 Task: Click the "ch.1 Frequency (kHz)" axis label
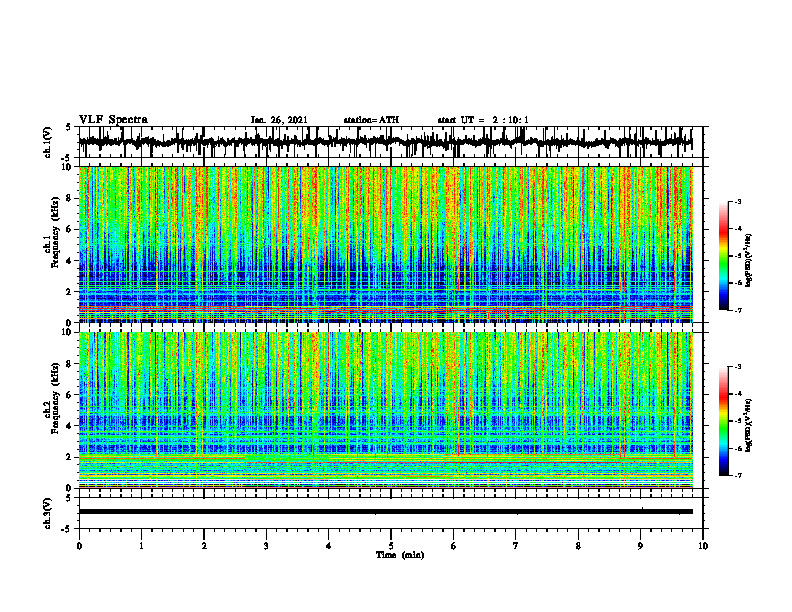coord(51,232)
